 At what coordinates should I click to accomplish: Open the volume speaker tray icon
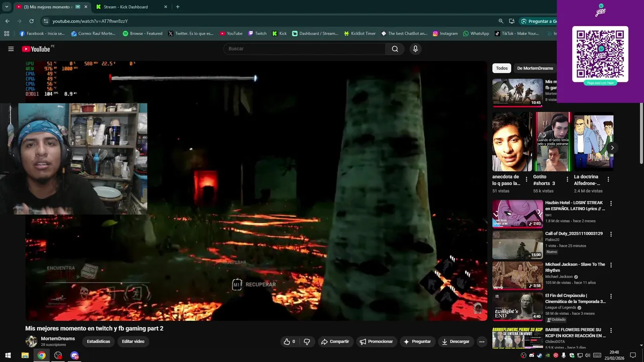pyautogui.click(x=588, y=355)
